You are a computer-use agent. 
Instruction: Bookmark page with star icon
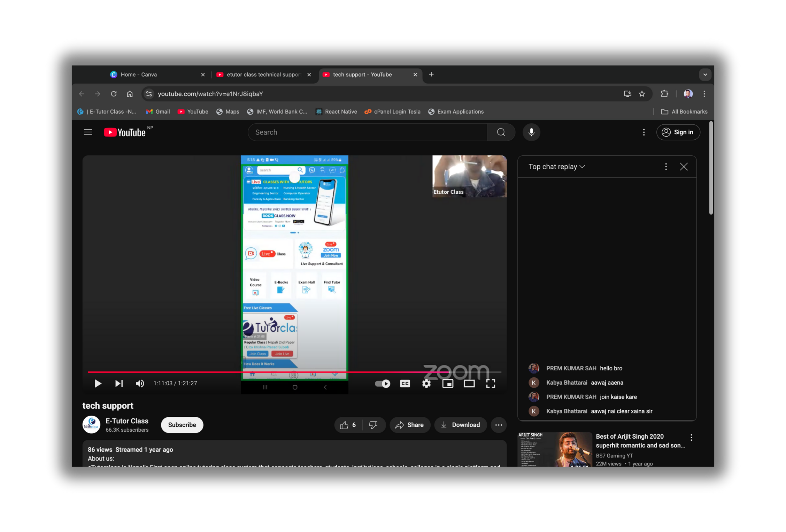tap(642, 94)
